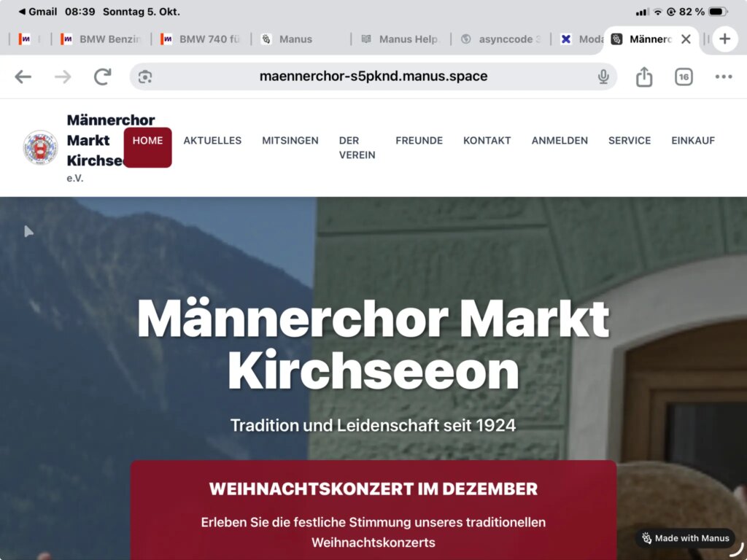This screenshot has width=747, height=560.
Task: Switch to the Manus Help tab
Action: point(400,39)
